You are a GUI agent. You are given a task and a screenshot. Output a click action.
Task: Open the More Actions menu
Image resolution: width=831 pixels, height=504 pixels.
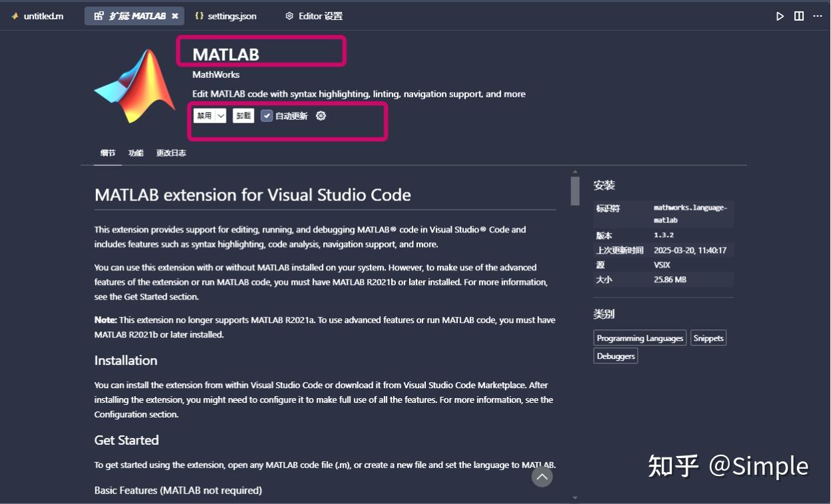click(819, 15)
